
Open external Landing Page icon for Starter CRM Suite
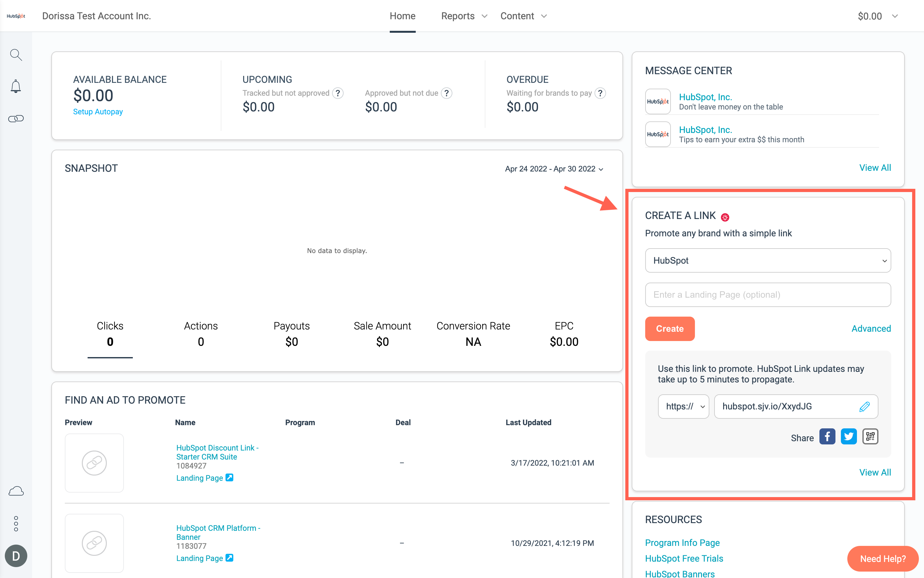229,478
